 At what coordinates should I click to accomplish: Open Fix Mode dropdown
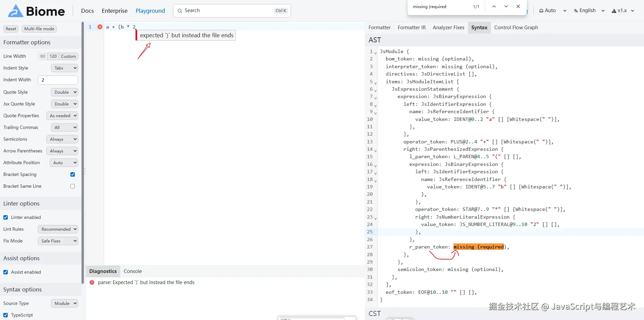(x=58, y=241)
